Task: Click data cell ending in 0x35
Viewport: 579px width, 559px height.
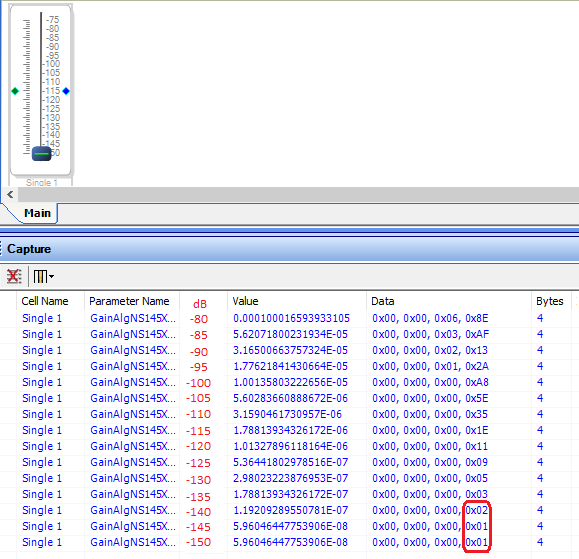Action: click(430, 414)
